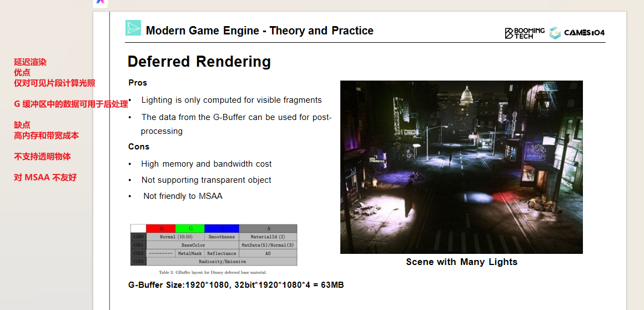The width and height of the screenshot is (644, 310).
Task: Click the red '不支持透明物体' note
Action: tap(42, 157)
